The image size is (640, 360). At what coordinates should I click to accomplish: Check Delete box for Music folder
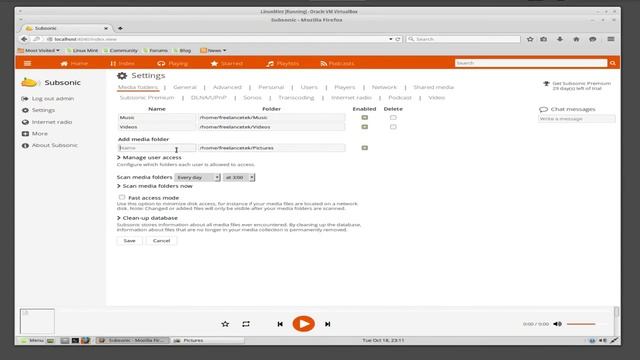[x=393, y=118]
